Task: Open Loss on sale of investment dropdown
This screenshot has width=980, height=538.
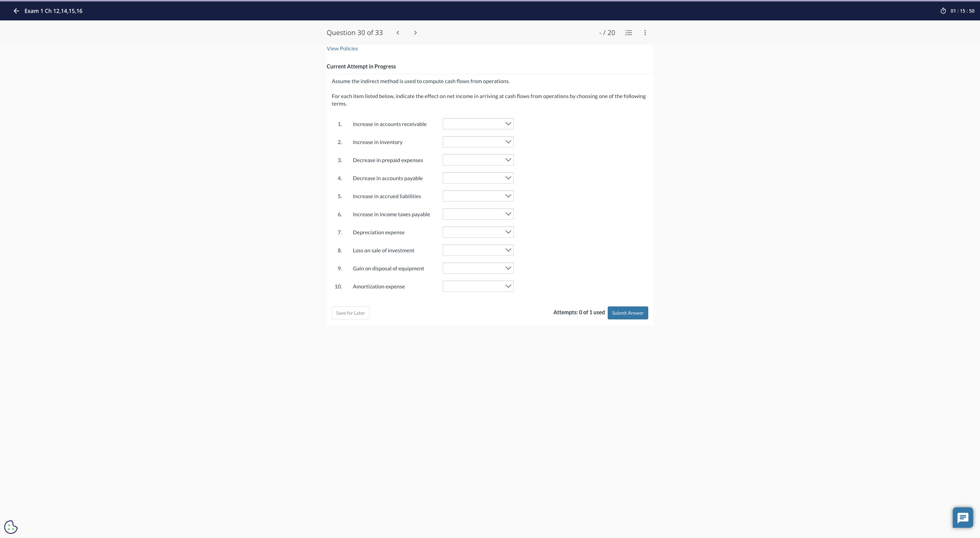Action: [478, 250]
